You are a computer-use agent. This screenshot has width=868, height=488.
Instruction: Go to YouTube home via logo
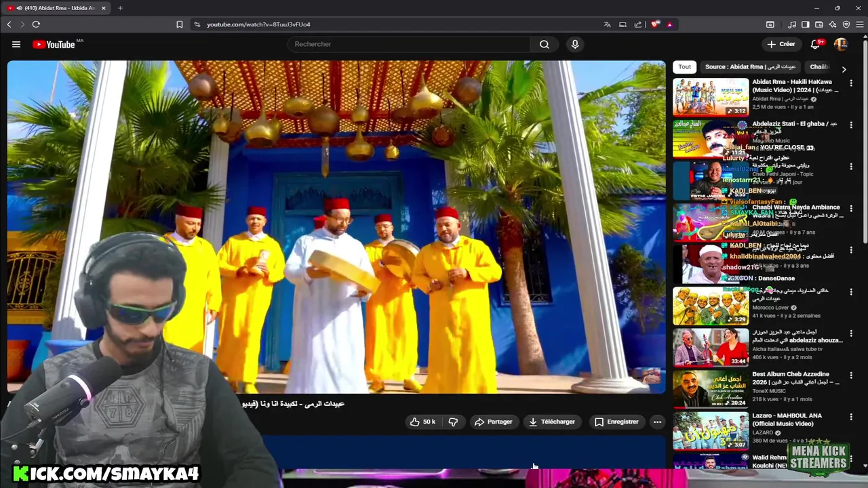click(54, 45)
